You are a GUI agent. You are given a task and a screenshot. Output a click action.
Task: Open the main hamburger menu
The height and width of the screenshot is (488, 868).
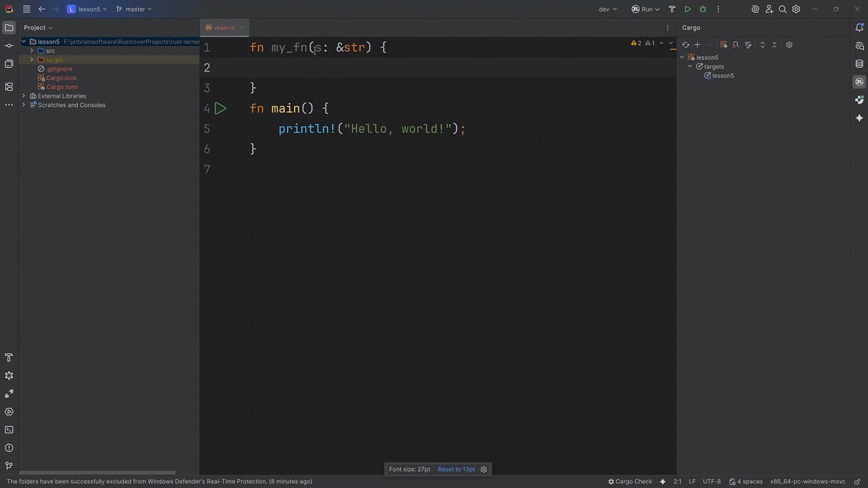pyautogui.click(x=26, y=9)
